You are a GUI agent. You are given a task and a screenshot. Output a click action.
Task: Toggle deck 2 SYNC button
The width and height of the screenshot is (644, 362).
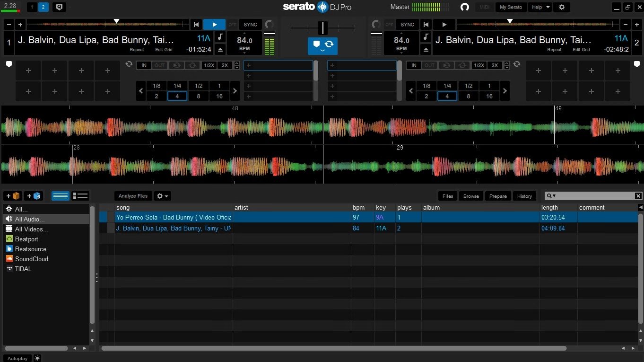pyautogui.click(x=407, y=25)
